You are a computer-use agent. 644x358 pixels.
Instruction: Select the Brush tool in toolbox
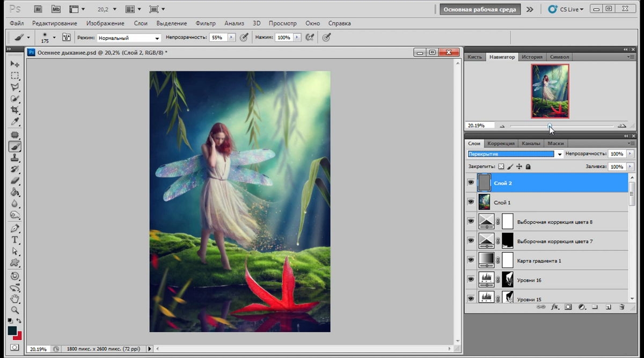coord(15,147)
